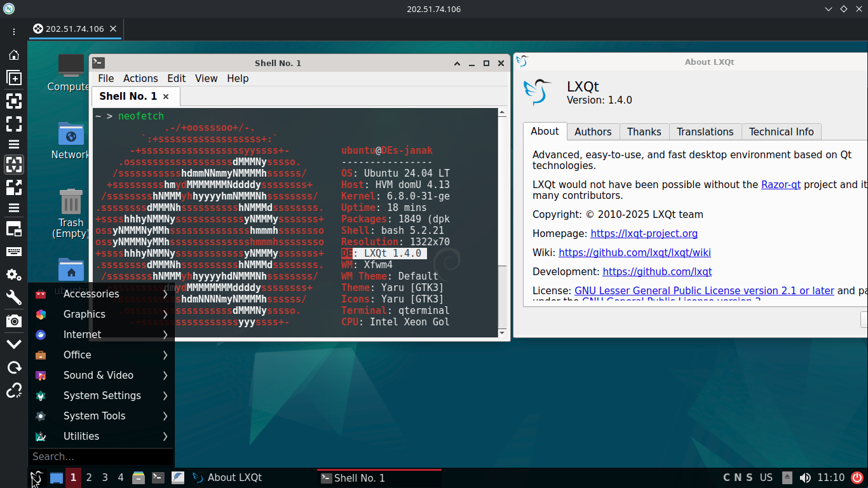Expand the System Settings submenu
The width and height of the screenshot is (868, 488).
coord(102,395)
